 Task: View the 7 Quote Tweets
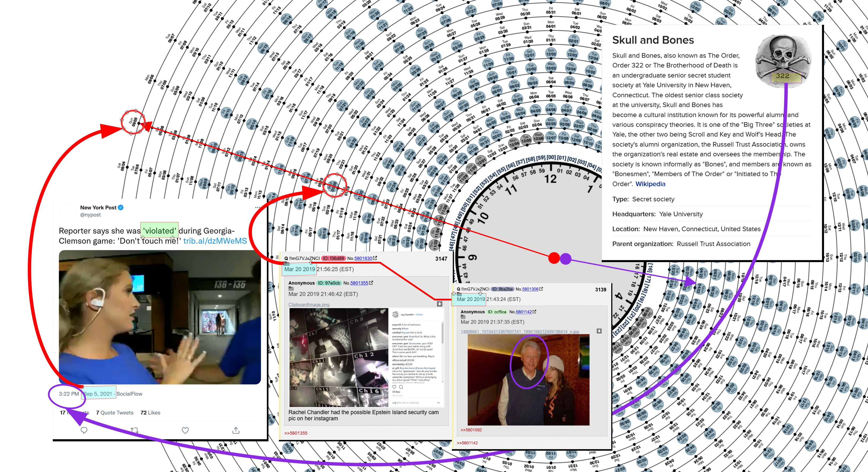(115, 413)
